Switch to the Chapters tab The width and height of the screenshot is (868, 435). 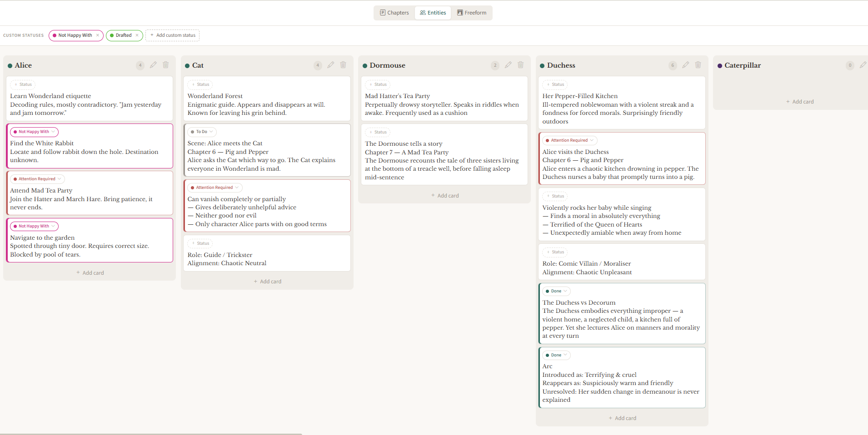pyautogui.click(x=394, y=13)
